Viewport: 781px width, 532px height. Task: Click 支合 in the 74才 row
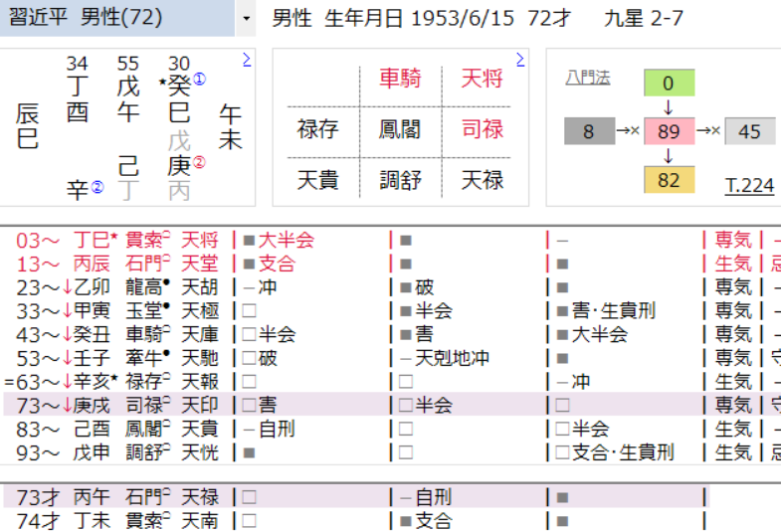click(x=434, y=520)
